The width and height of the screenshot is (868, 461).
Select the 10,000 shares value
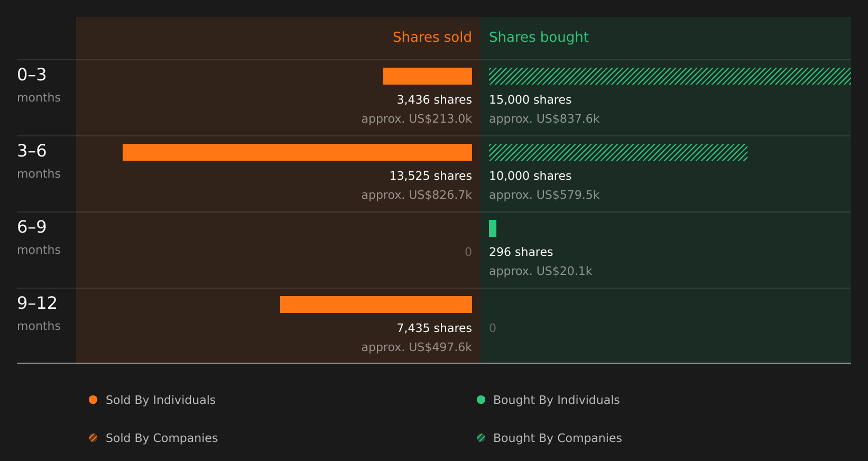point(530,176)
